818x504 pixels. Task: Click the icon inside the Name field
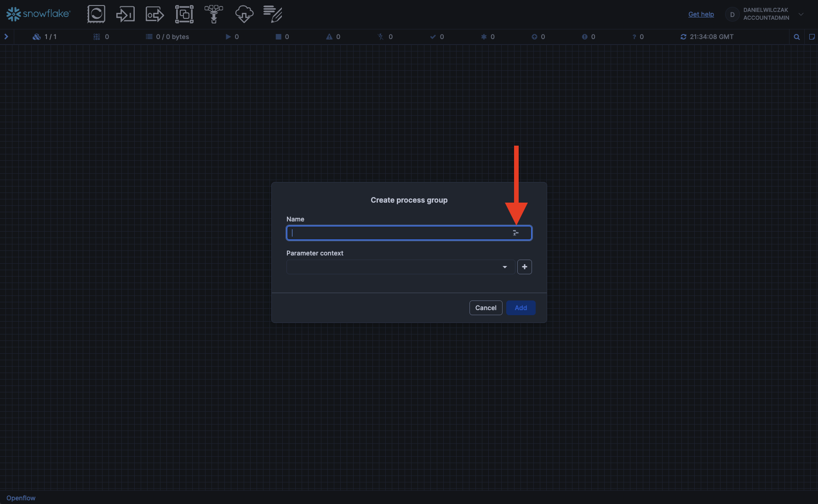(x=515, y=233)
